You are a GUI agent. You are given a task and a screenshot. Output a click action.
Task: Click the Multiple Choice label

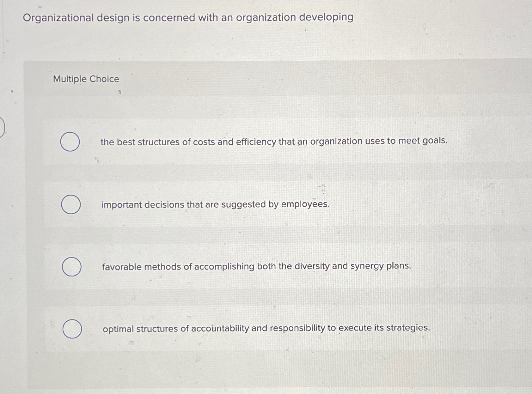[x=85, y=79]
